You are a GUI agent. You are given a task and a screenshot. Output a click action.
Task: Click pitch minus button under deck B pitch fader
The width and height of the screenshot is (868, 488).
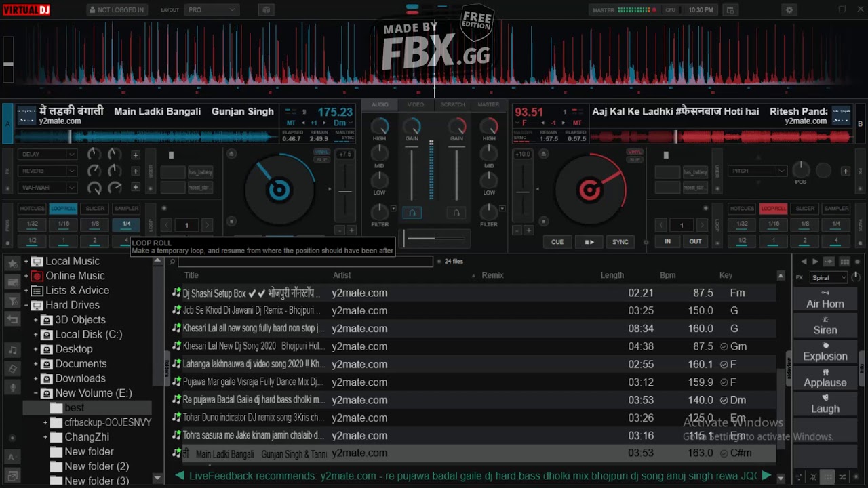pos(517,230)
